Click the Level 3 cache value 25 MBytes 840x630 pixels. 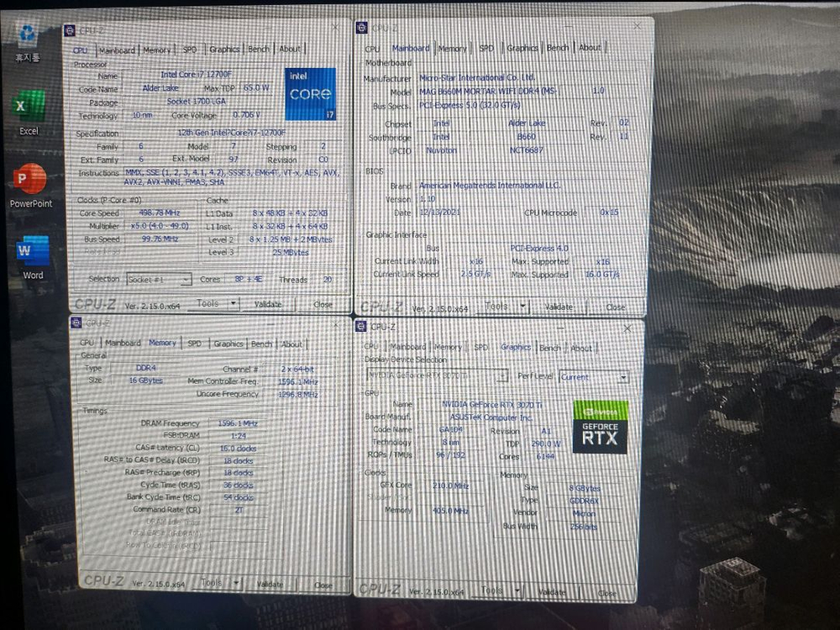[x=291, y=252]
